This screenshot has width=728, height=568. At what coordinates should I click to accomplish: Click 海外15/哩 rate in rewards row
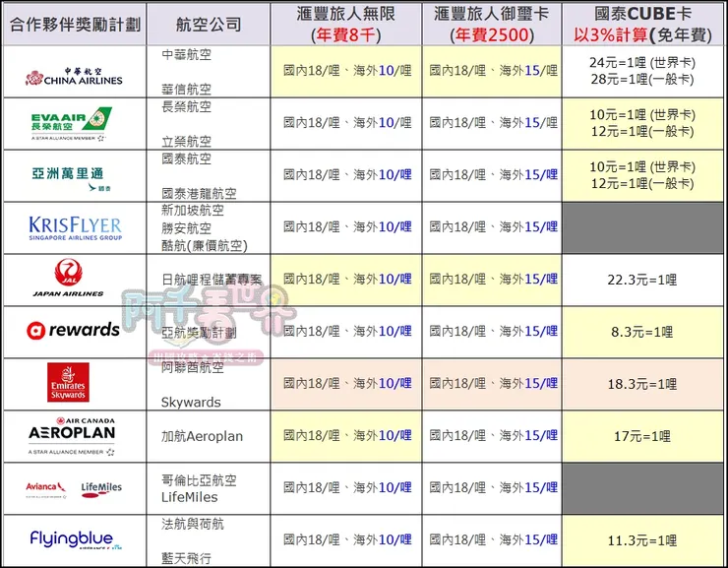(529, 331)
